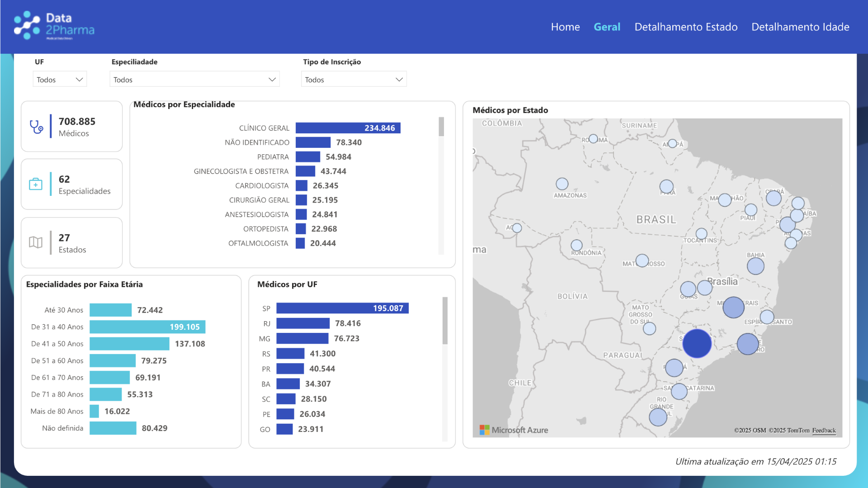Open the UF dropdown filter
The width and height of the screenshot is (868, 488).
60,80
